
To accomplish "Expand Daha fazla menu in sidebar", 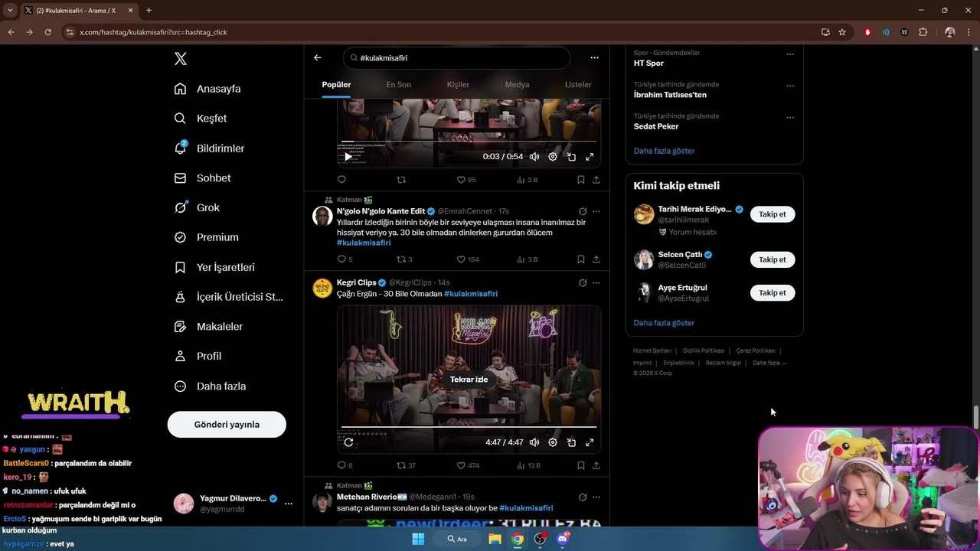I will 210,386.
